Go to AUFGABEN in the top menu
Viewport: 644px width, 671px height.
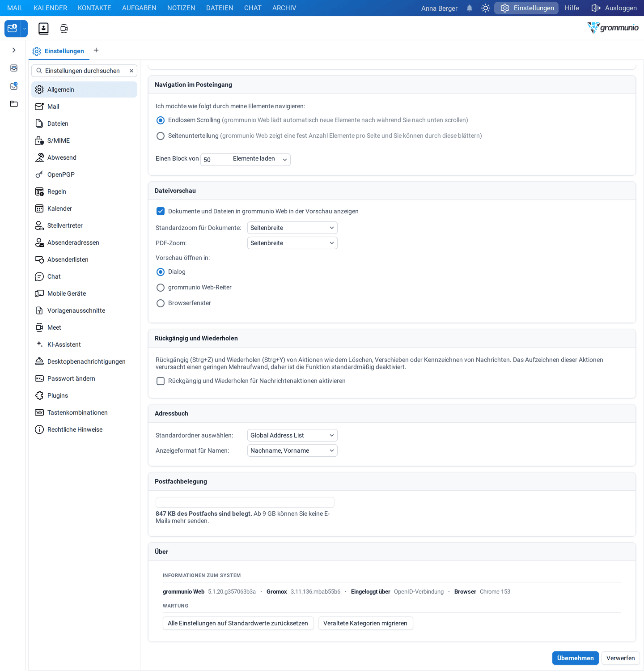pyautogui.click(x=139, y=8)
